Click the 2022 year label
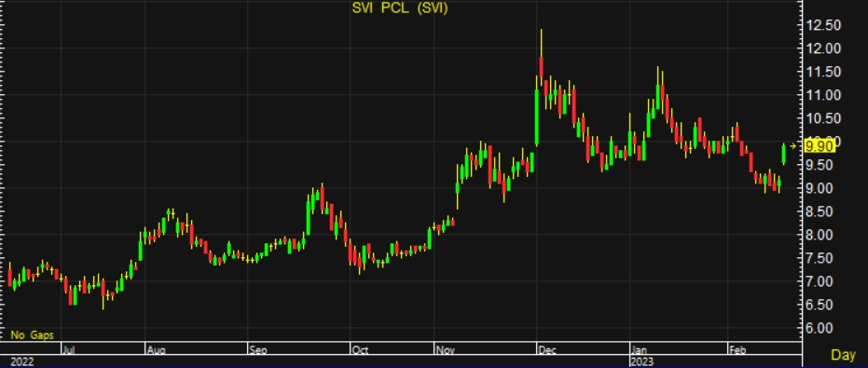The width and height of the screenshot is (868, 368). click(x=22, y=361)
